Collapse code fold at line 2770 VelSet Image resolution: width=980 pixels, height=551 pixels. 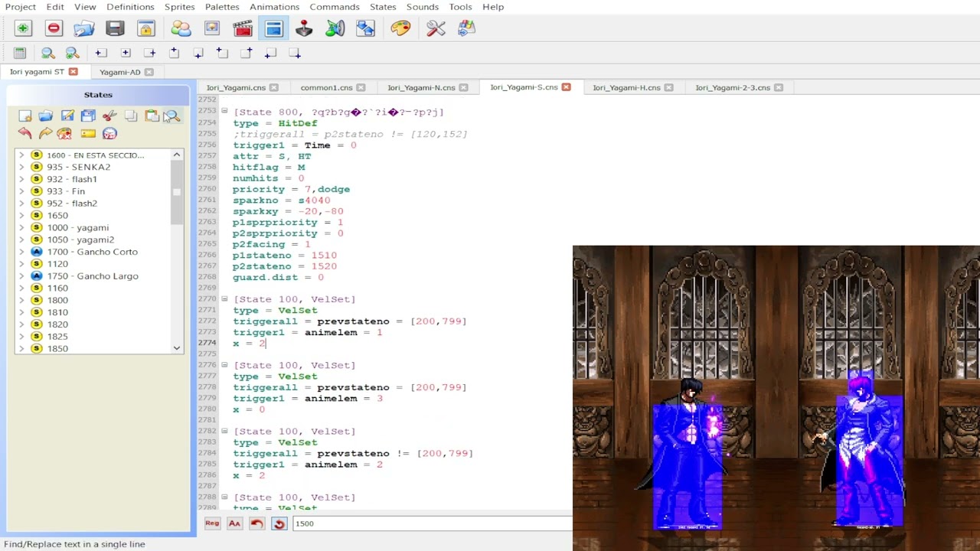(224, 299)
